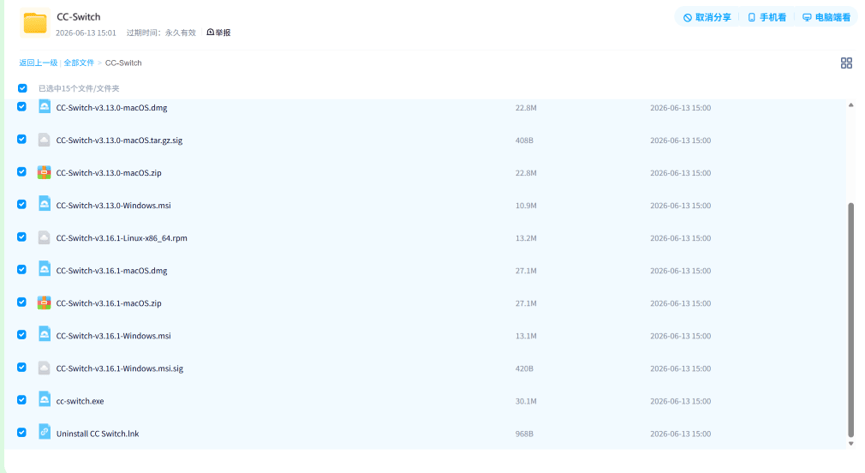Click the CC-Switch folder title text
Screen dimensions: 865x473
pos(78,17)
